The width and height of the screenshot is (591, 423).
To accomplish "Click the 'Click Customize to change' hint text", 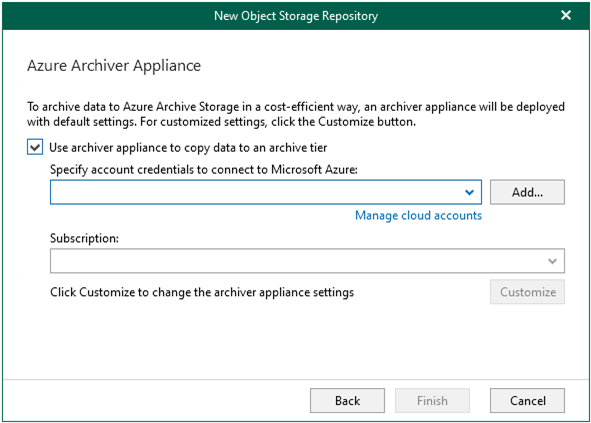I will pos(202,292).
